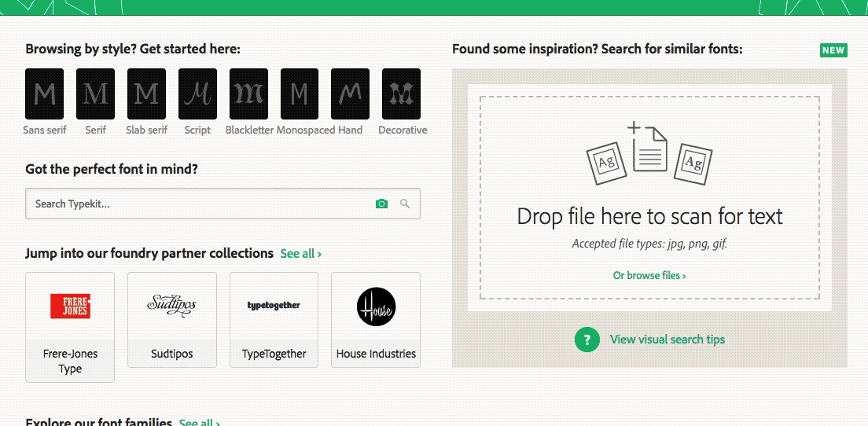The image size is (868, 426).
Task: Click the Sudtipos card label
Action: [171, 354]
